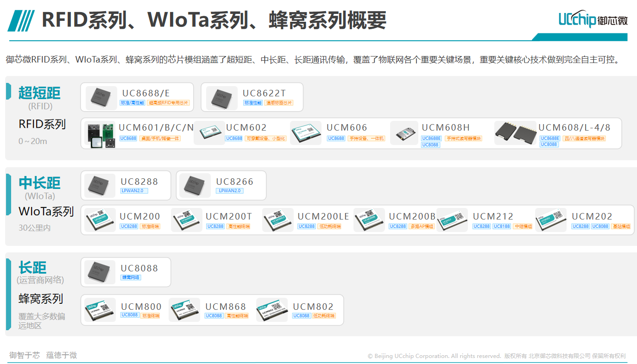Click the 30公里内 range text

pyautogui.click(x=35, y=228)
